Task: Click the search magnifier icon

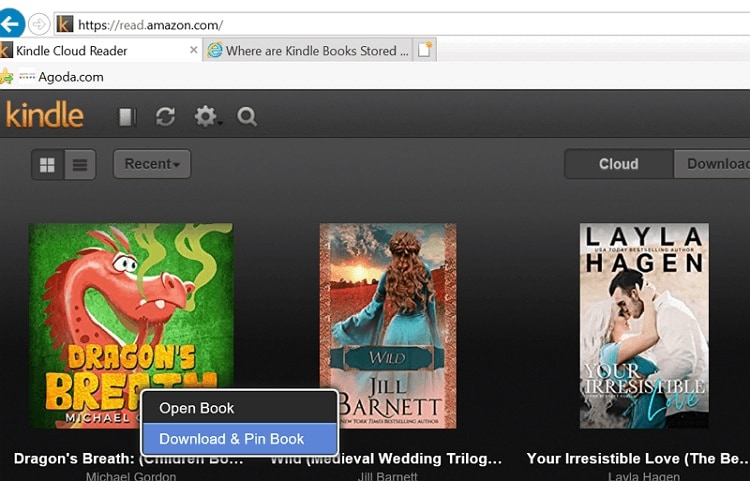Action: pos(247,117)
